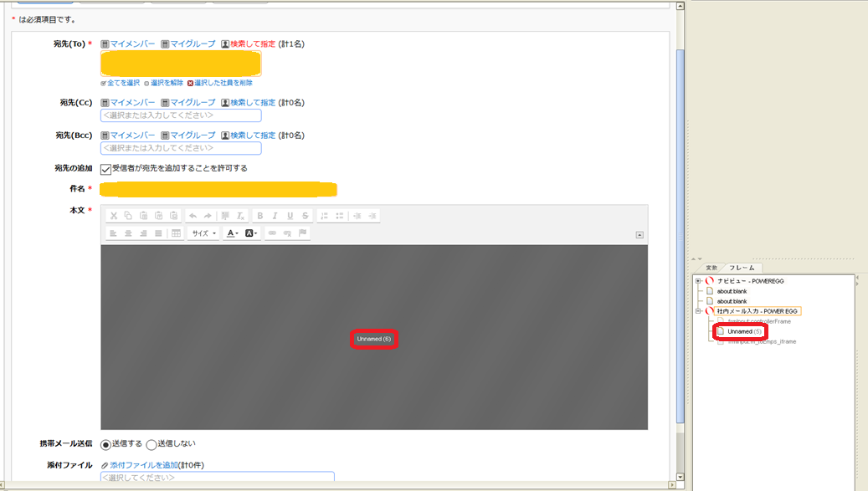
Task: Click マイメンバー link for 宛先(To)
Action: tap(132, 43)
